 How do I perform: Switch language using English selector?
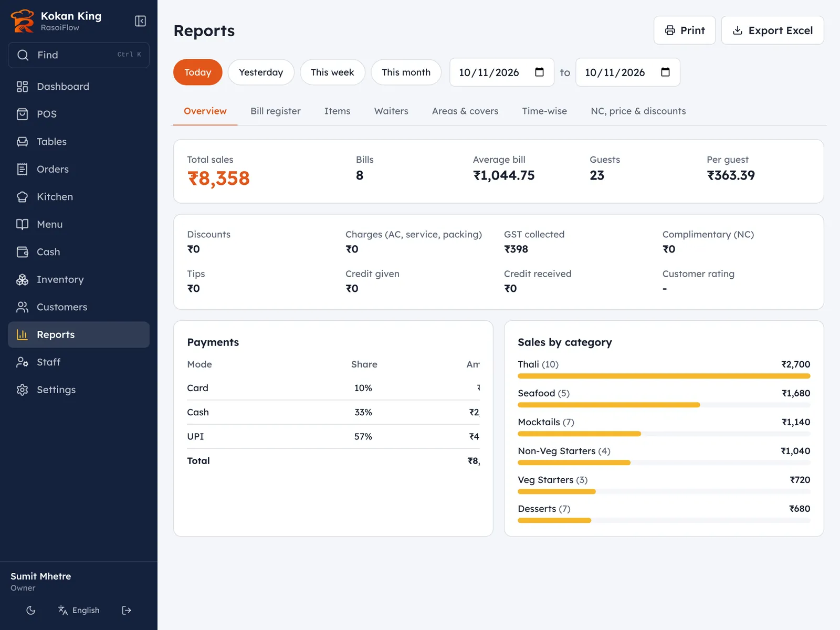(x=79, y=610)
